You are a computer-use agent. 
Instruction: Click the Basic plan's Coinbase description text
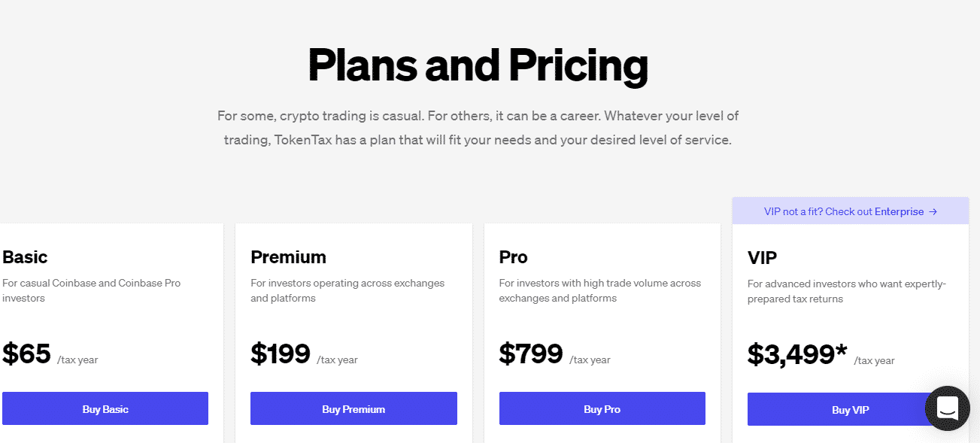92,291
